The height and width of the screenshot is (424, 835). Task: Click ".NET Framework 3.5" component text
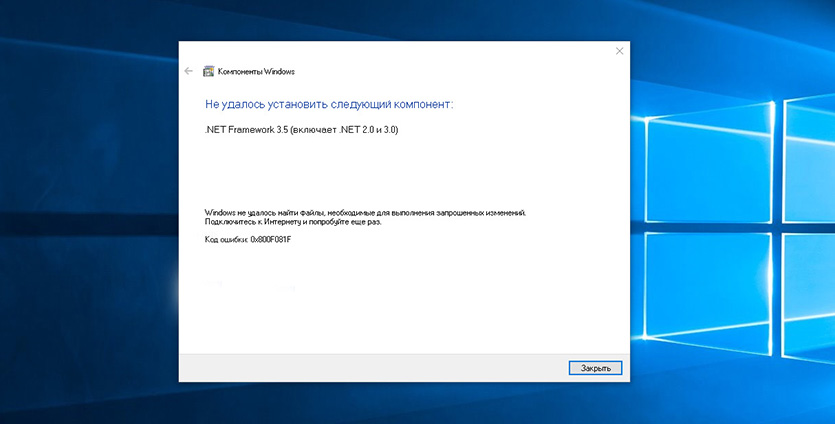[x=301, y=129]
